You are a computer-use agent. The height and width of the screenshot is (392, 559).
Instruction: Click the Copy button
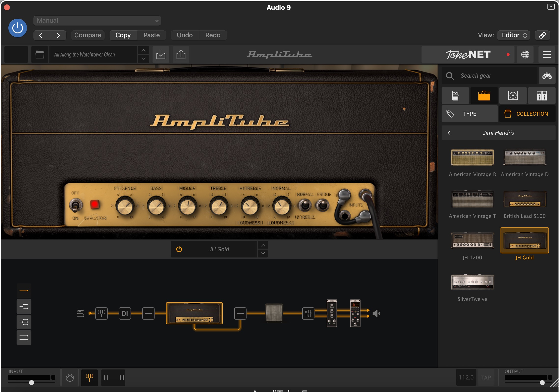123,35
